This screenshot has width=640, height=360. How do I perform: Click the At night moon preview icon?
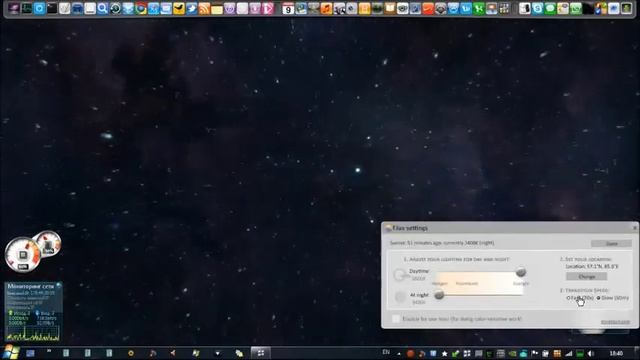[400, 297]
